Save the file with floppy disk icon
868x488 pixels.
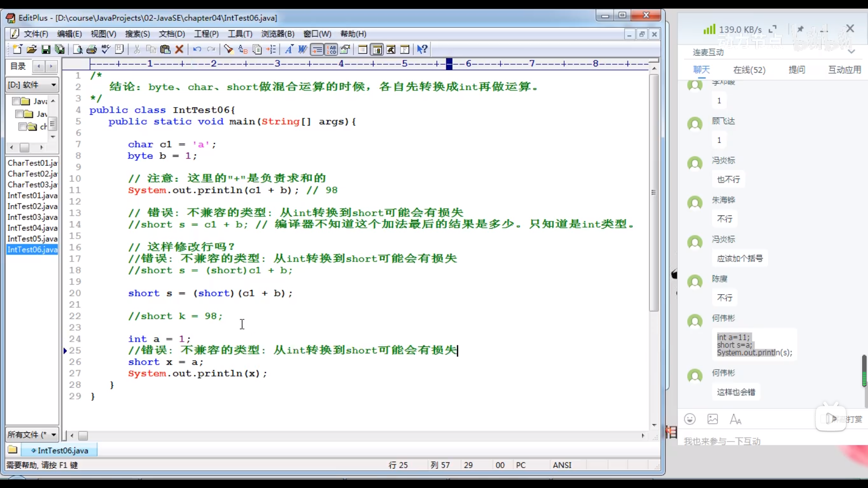click(46, 49)
